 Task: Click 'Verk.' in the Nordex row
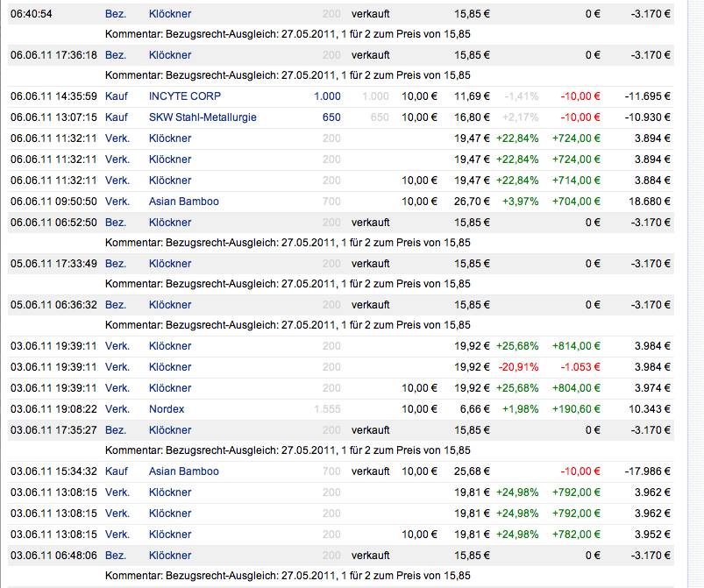click(x=117, y=409)
